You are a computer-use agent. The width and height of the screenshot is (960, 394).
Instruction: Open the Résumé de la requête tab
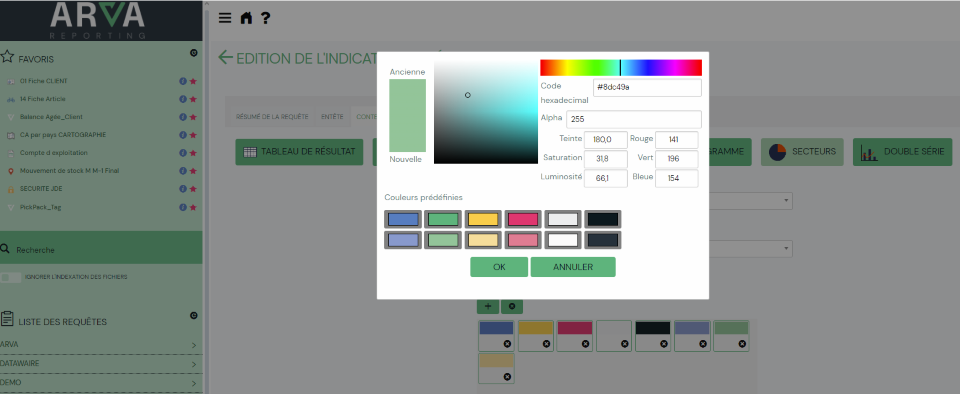[272, 116]
